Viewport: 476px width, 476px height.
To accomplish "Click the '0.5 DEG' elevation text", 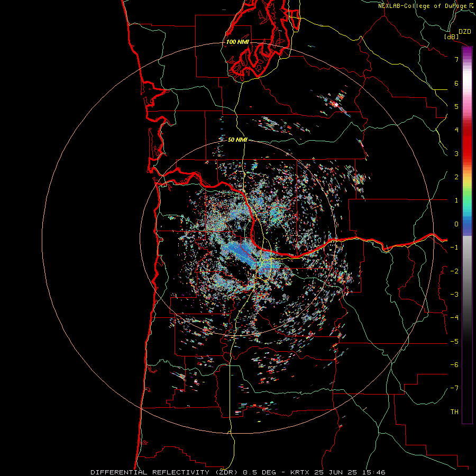I will (x=260, y=472).
